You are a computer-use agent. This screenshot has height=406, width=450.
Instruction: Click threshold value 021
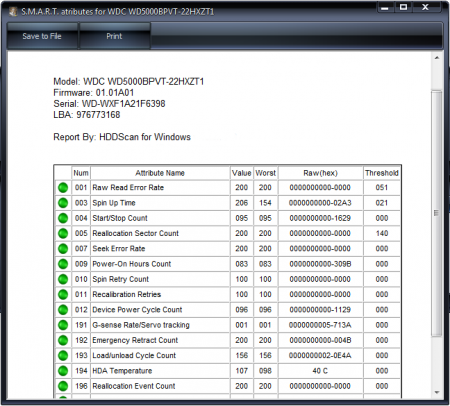click(382, 203)
